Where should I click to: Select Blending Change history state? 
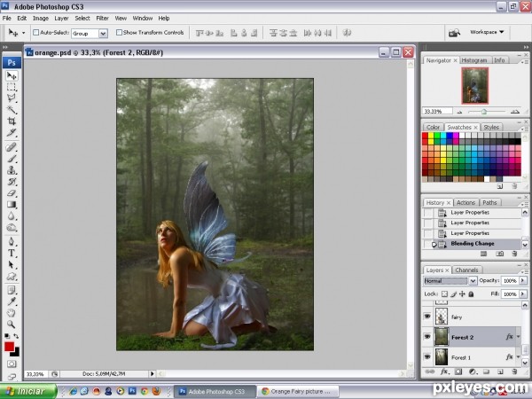[473, 244]
